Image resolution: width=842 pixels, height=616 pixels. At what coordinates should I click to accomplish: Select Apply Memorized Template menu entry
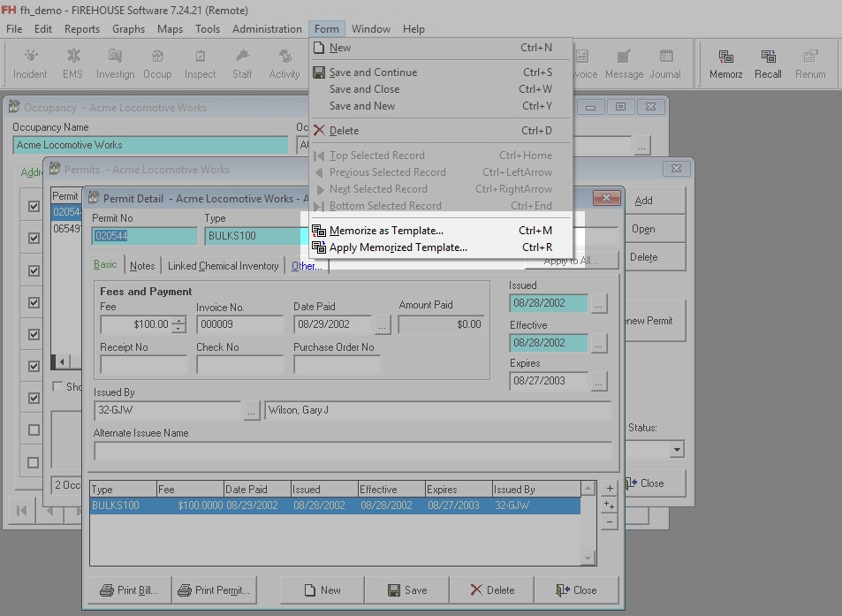coord(441,247)
